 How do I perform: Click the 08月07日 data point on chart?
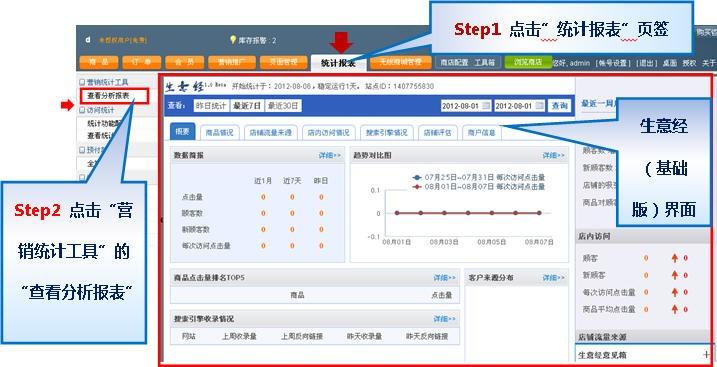pyautogui.click(x=540, y=213)
